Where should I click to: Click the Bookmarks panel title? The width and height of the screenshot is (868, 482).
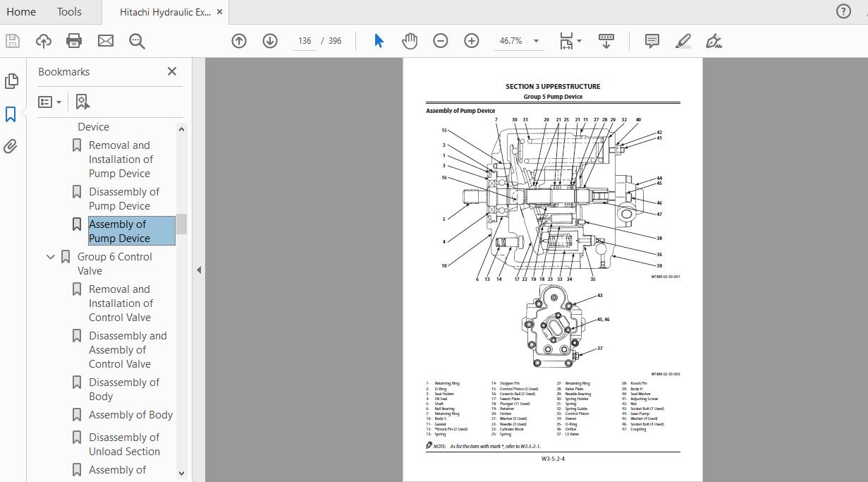point(63,72)
